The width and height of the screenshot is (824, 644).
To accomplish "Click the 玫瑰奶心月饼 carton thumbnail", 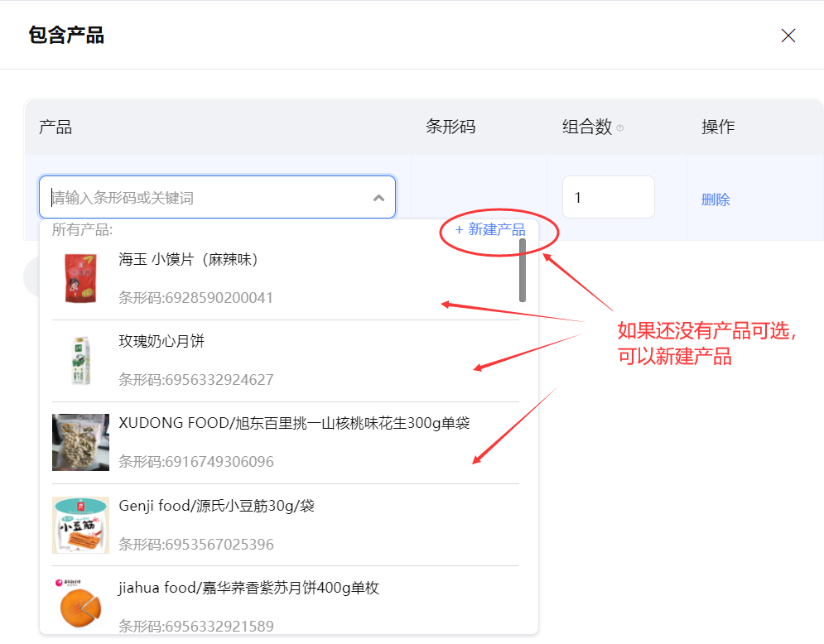I will 80,360.
